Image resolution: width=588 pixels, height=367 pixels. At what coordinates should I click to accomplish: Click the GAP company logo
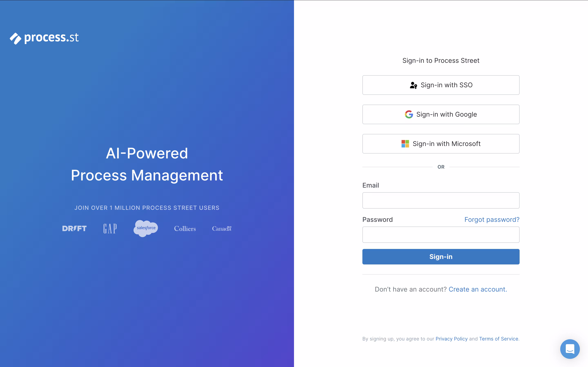110,228
